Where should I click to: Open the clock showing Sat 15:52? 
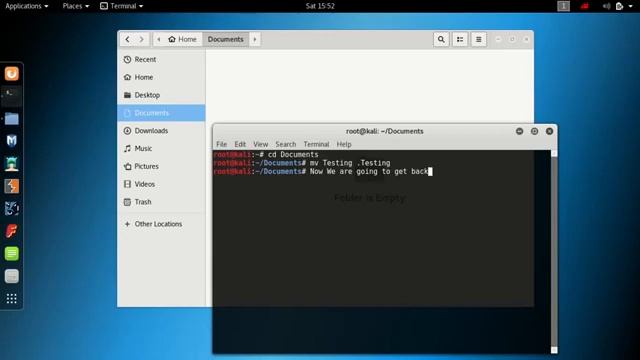click(320, 6)
